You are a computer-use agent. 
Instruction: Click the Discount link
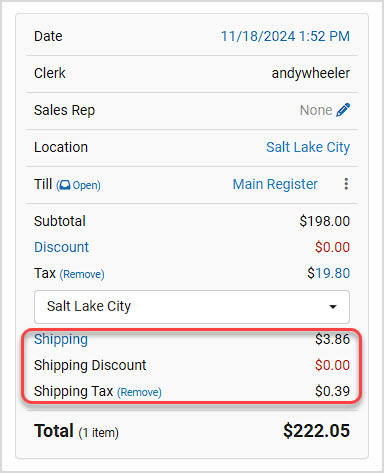point(62,247)
